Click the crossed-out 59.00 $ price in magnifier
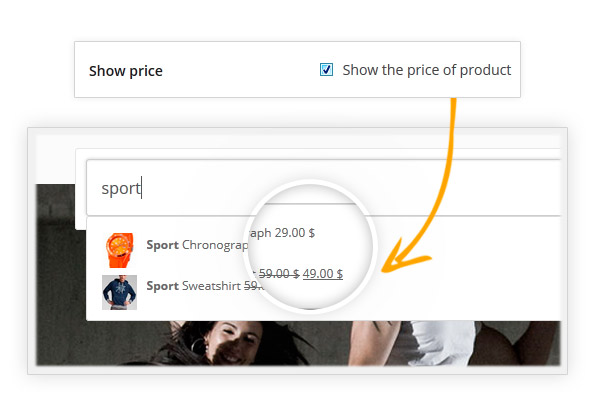The width and height of the screenshot is (600, 405). coord(278,274)
